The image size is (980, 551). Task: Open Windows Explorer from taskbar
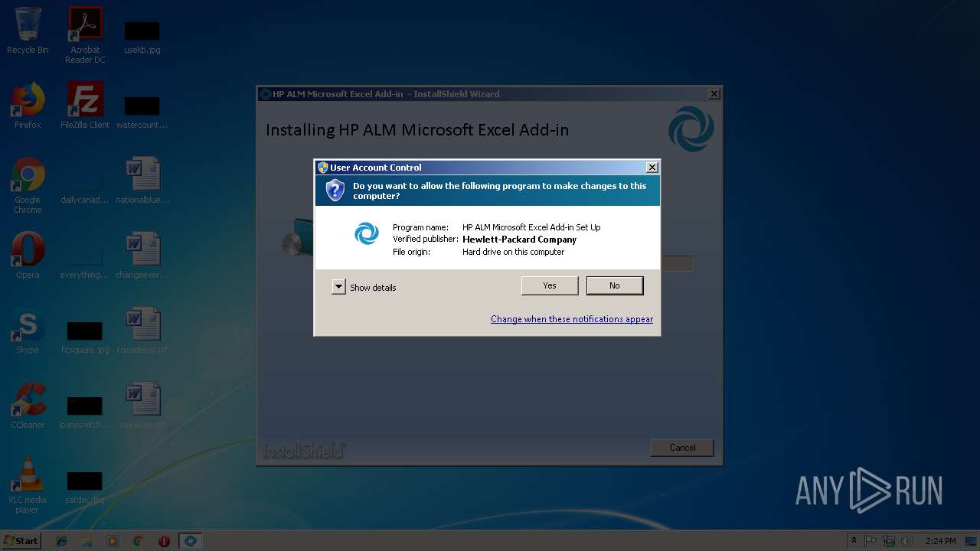point(87,541)
